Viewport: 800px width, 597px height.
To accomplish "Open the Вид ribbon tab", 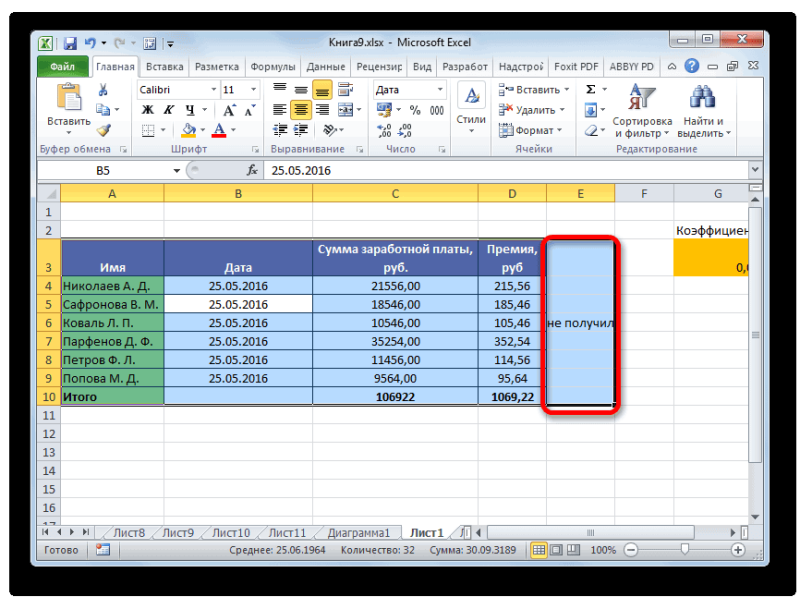I will click(x=422, y=67).
